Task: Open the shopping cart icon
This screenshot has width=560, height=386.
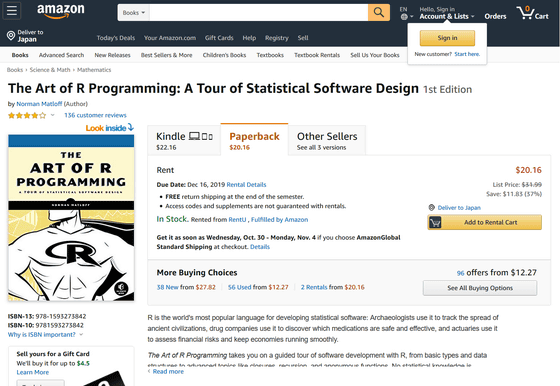Action: click(525, 13)
